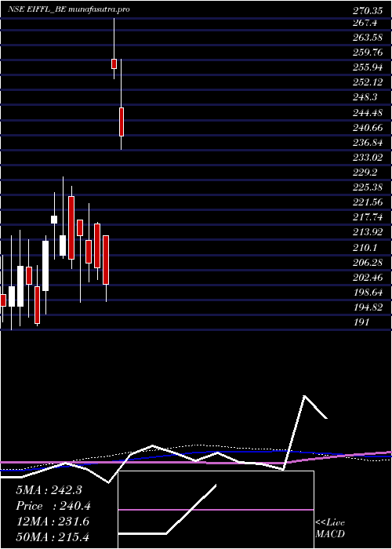Click the <<Live MACD label
This screenshot has width=392, height=549.
[x=330, y=528]
